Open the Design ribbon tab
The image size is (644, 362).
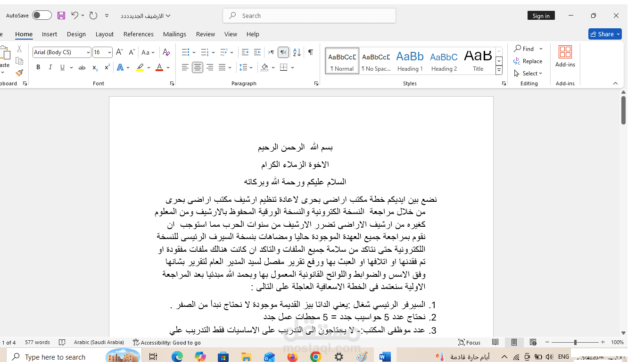click(x=76, y=34)
